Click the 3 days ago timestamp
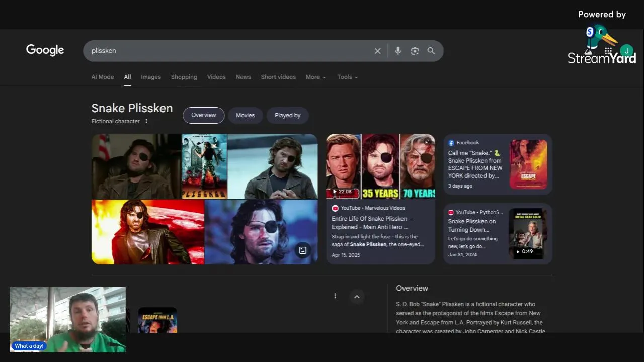The width and height of the screenshot is (644, 362). click(460, 186)
